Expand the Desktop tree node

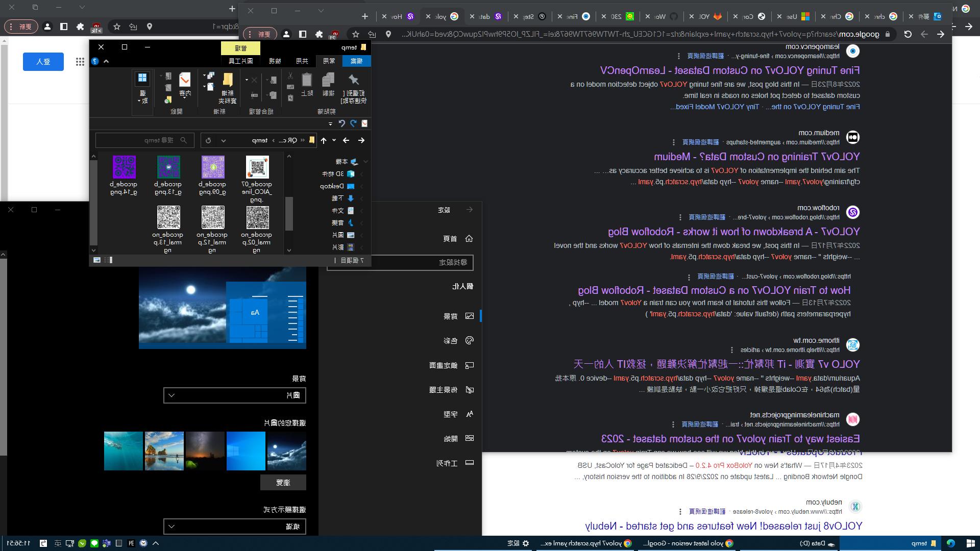click(362, 187)
